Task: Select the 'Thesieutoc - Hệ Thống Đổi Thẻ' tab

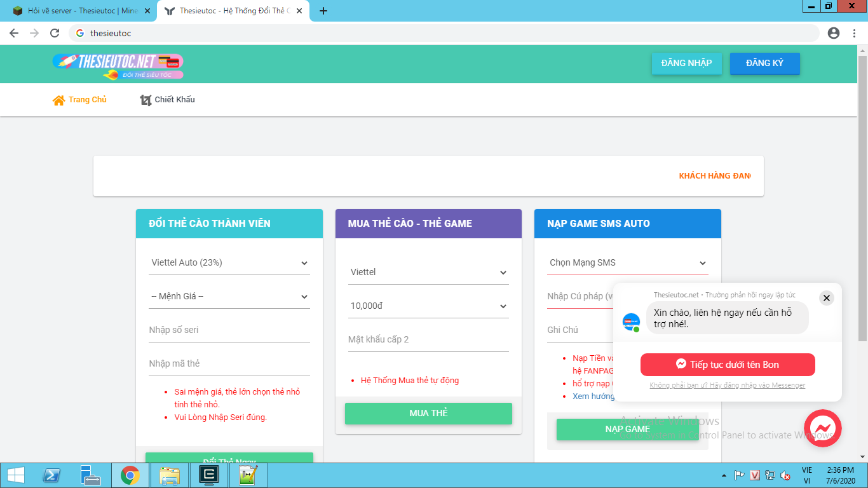Action: point(233,11)
